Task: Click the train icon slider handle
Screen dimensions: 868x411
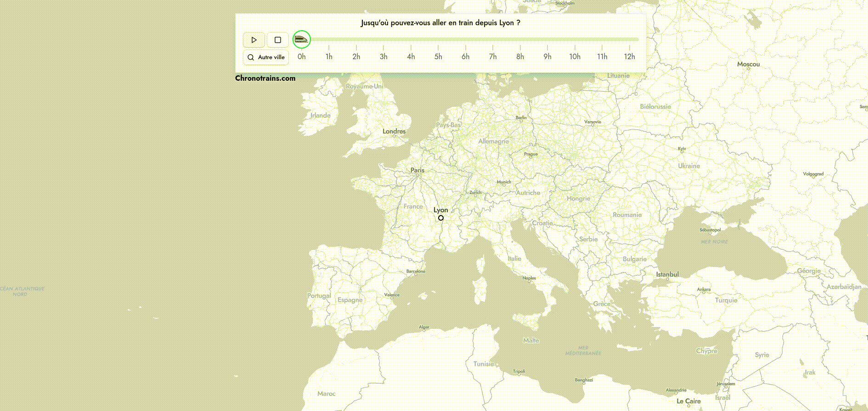Action: tap(302, 39)
